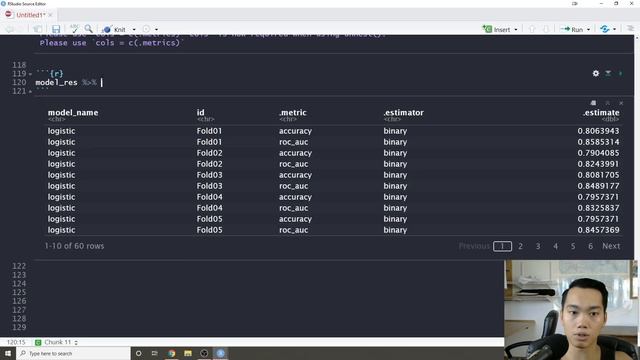Click the .estimator column header

pyautogui.click(x=403, y=112)
